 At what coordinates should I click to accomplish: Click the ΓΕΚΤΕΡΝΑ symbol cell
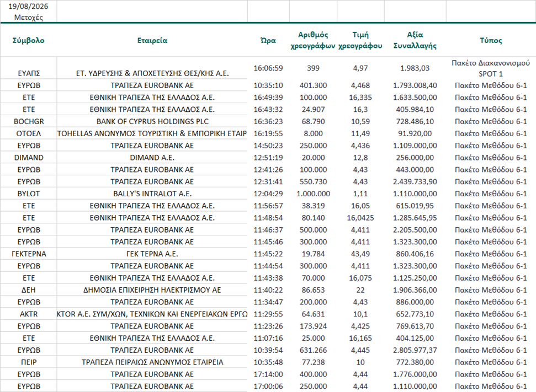click(28, 254)
